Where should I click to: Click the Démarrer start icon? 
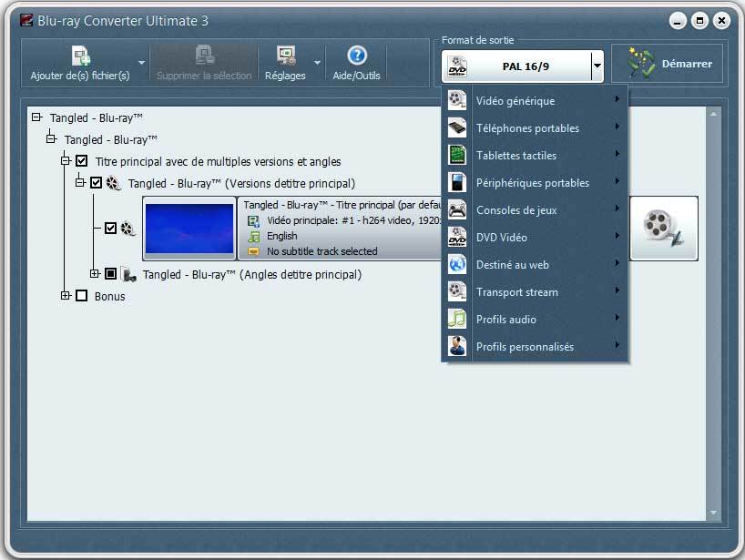coord(641,63)
